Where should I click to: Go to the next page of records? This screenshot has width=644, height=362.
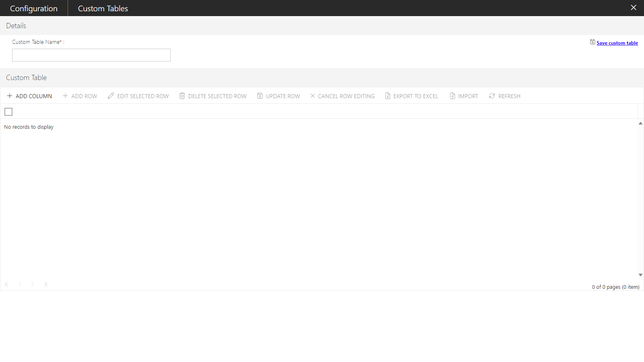33,284
